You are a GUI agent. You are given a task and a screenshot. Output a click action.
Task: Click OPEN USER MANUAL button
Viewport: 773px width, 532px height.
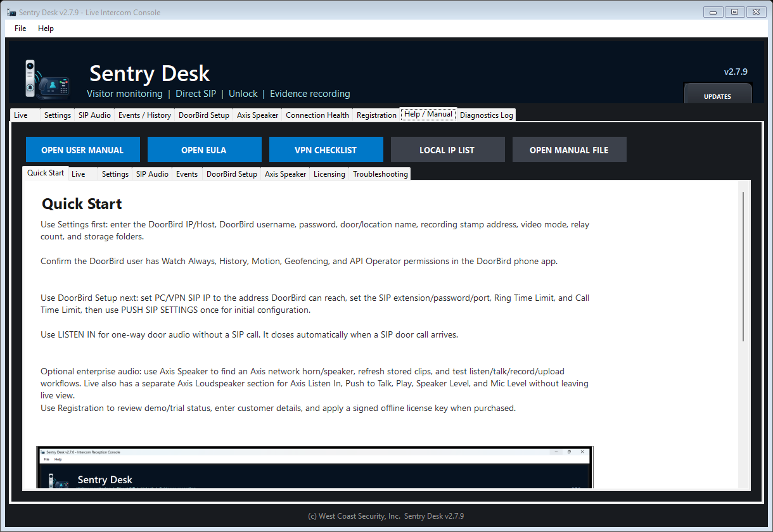click(x=82, y=150)
